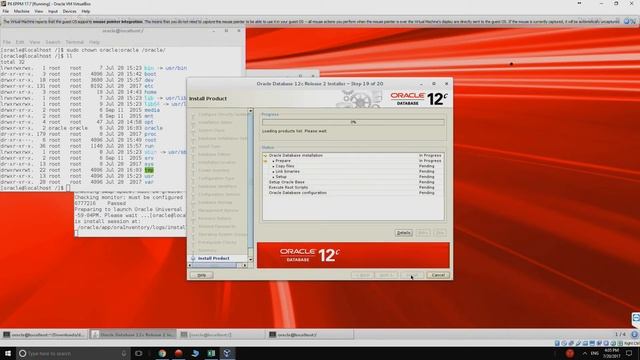Open the terminal window's Terminal menu
Image resolution: width=640 pixels, height=360 pixels.
pos(75,42)
